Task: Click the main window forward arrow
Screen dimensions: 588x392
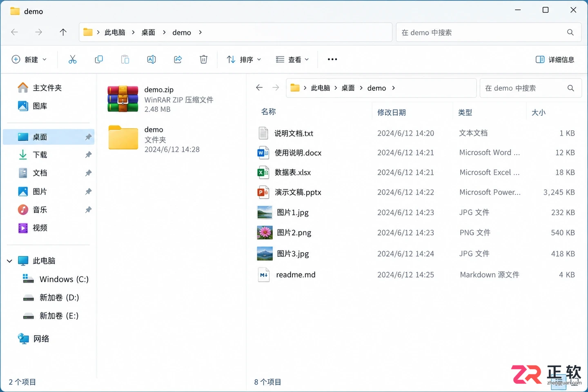Action: 39,32
